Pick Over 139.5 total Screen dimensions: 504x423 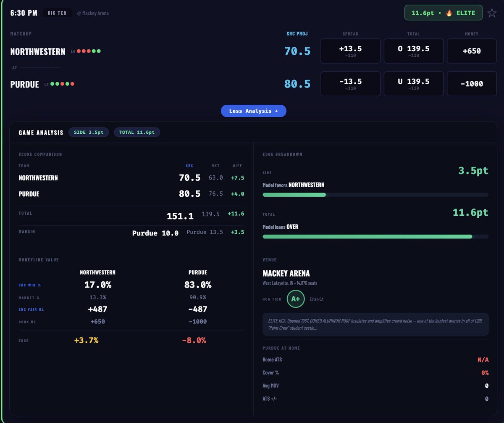414,51
